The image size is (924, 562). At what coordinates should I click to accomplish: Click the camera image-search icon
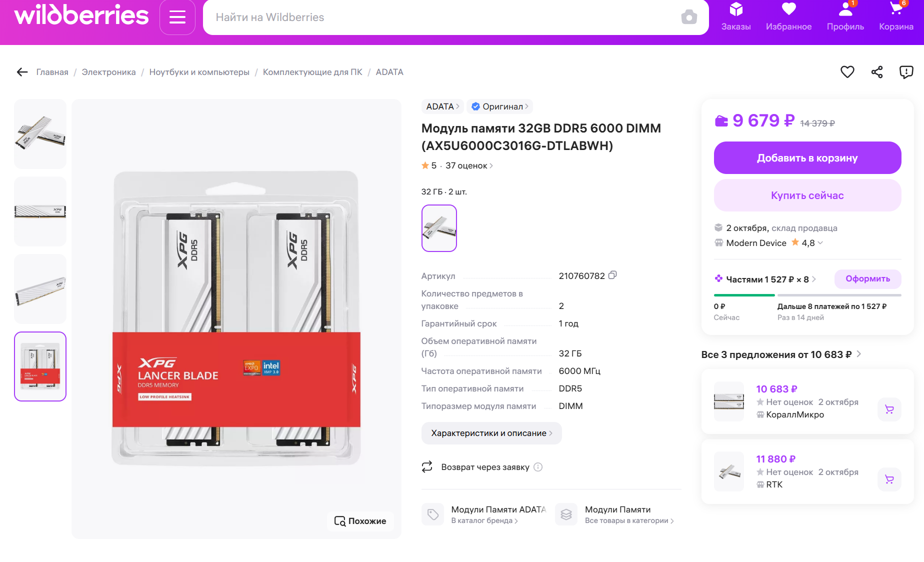point(688,17)
